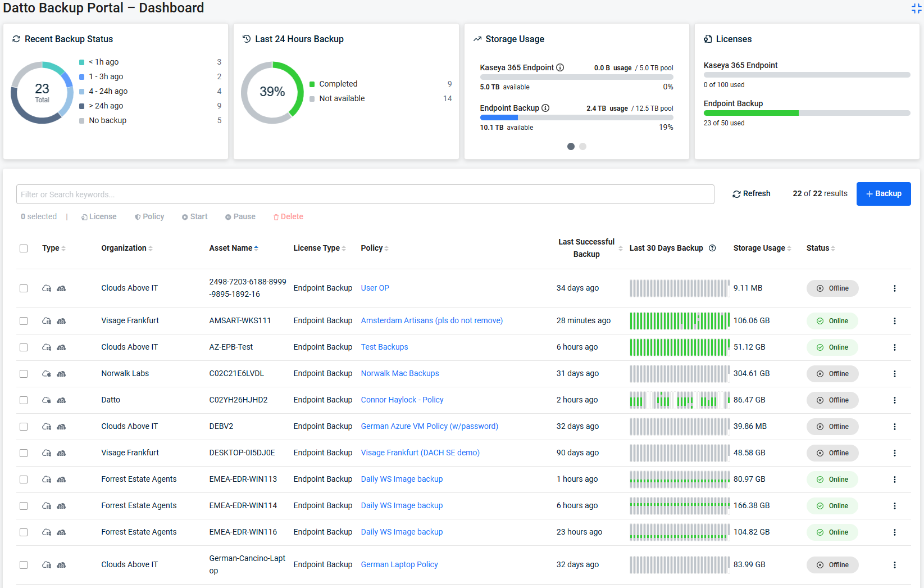924x588 pixels.
Task: Click the 39% backup completion donut chart
Action: [x=272, y=92]
